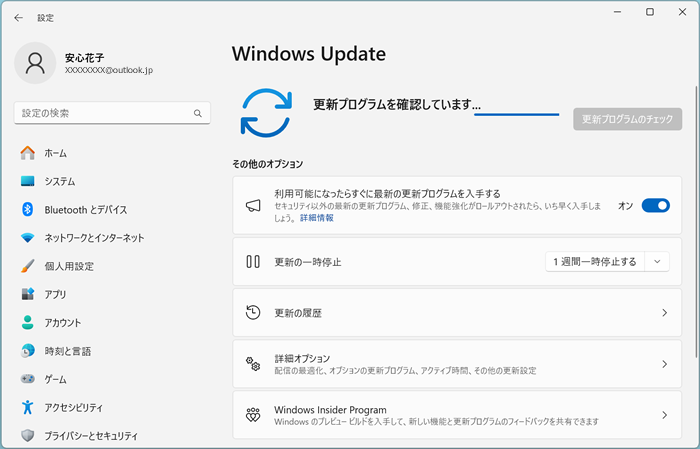Click the 設定の検索 search field
This screenshot has height=449, width=700.
[112, 113]
